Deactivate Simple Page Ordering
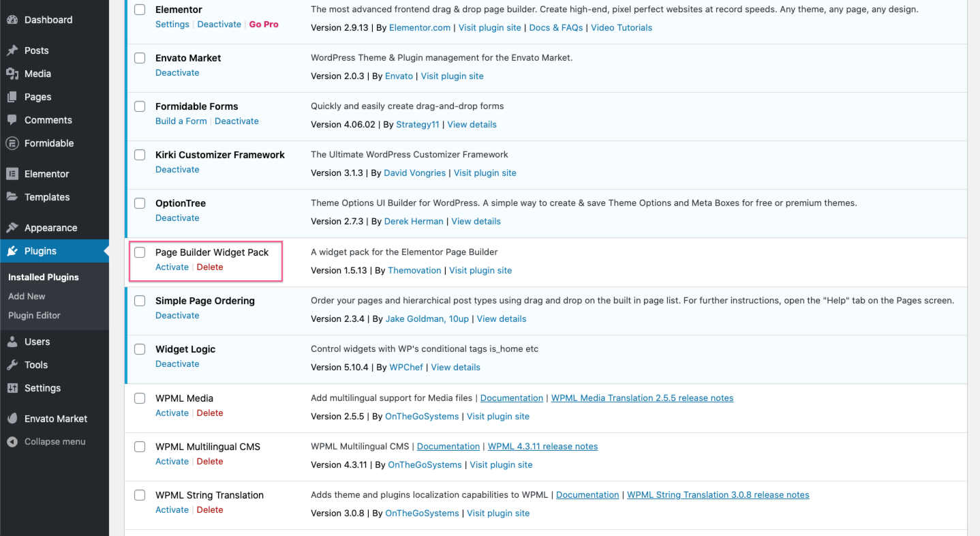Image resolution: width=980 pixels, height=536 pixels. click(x=177, y=316)
